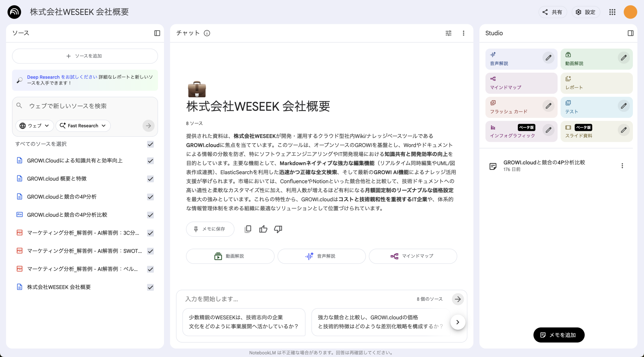Viewport: 644px width, 357px height.
Task: Deselect the 株式会社WESEEK 会社概要 source
Action: 150,287
